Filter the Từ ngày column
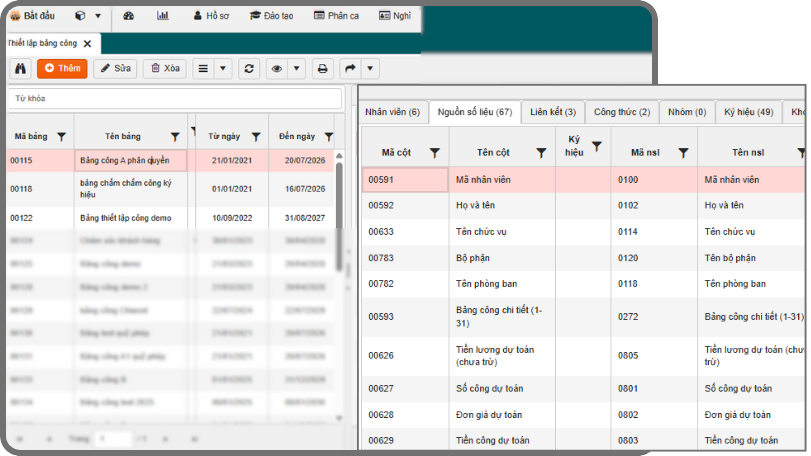The image size is (811, 456). (x=256, y=136)
